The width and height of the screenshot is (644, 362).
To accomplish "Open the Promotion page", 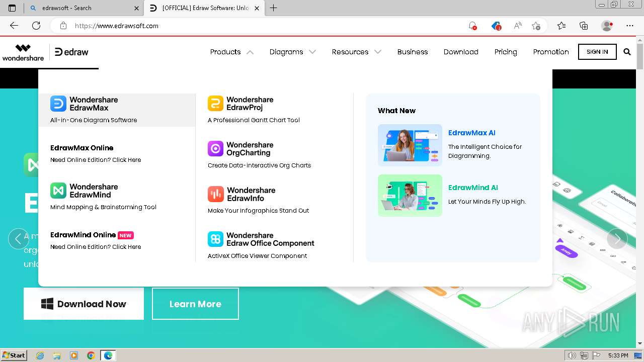I will point(551,52).
